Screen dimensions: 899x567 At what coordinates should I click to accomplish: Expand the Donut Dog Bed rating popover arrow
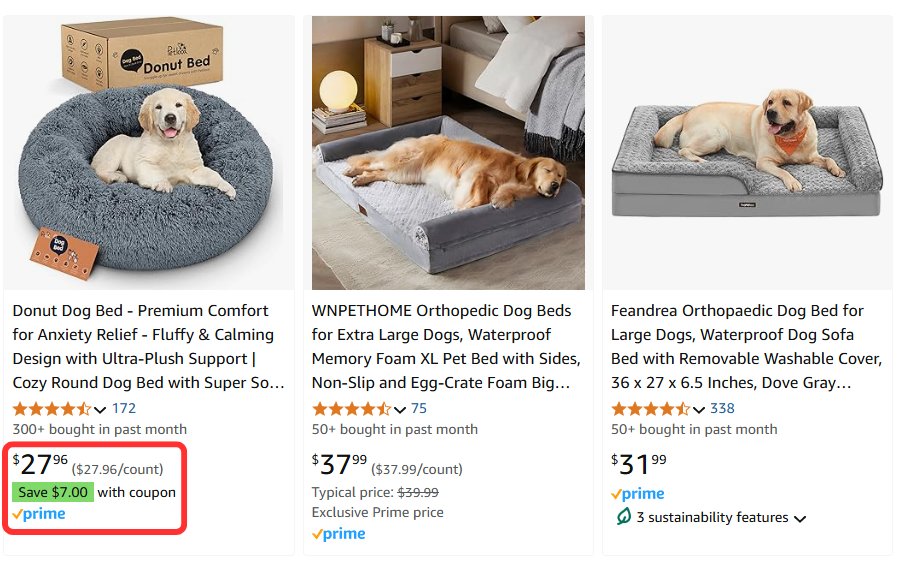pos(100,409)
